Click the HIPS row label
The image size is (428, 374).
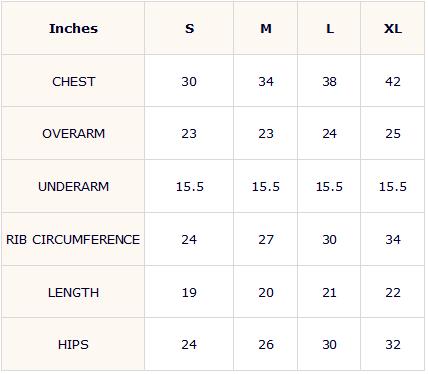click(73, 344)
